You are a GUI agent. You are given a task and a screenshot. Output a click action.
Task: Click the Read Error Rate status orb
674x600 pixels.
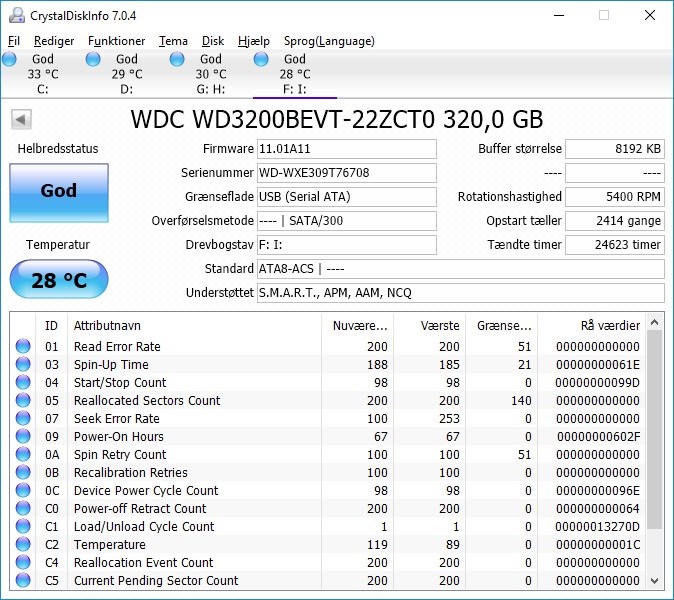point(23,346)
